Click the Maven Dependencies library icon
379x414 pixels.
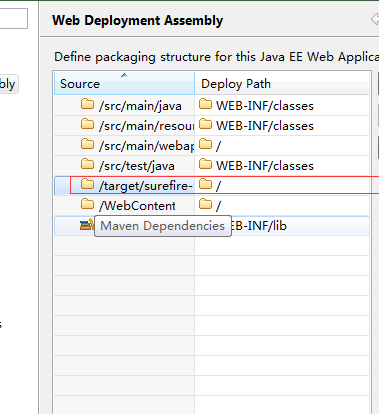(x=87, y=225)
